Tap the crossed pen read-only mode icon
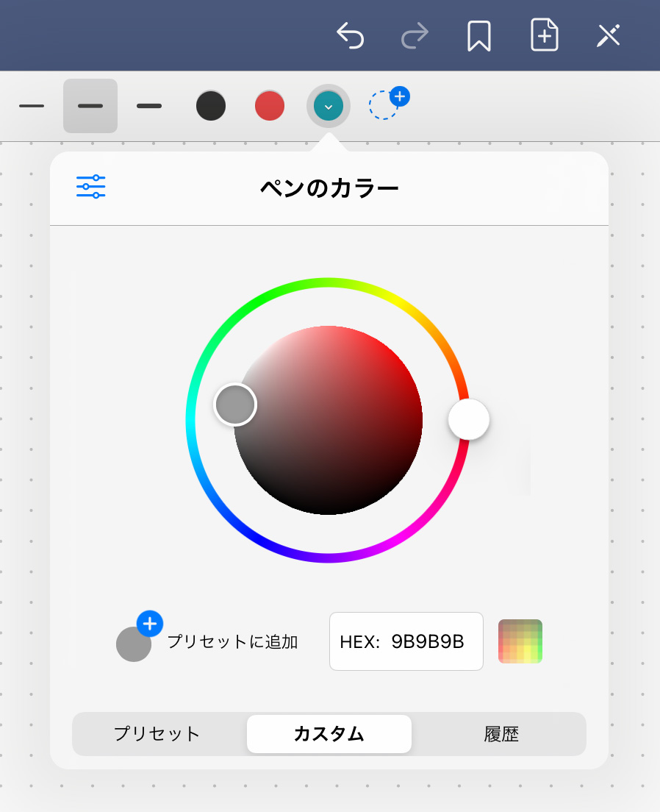This screenshot has width=660, height=812. pos(609,35)
